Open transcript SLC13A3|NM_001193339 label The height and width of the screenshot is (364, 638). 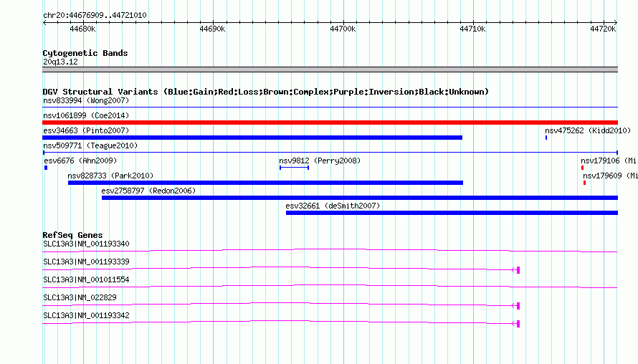pos(86,262)
